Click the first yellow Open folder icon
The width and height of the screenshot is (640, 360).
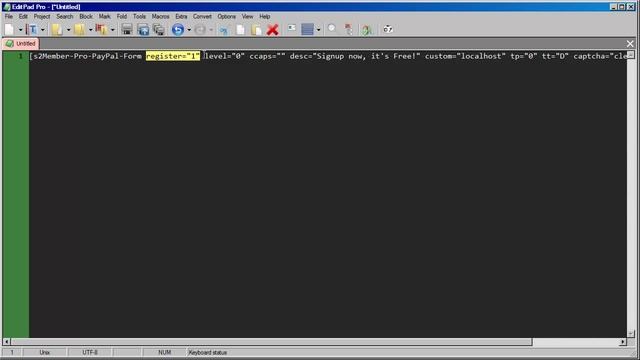(57, 29)
